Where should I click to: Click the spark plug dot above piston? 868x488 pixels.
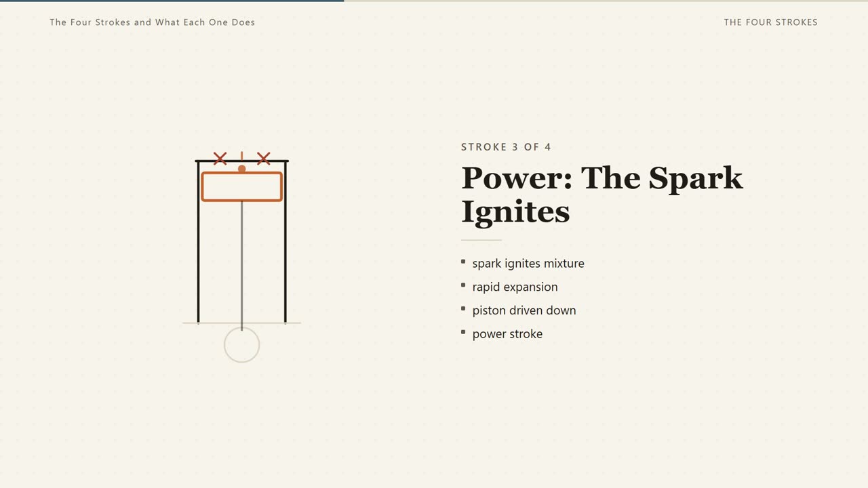tap(241, 169)
